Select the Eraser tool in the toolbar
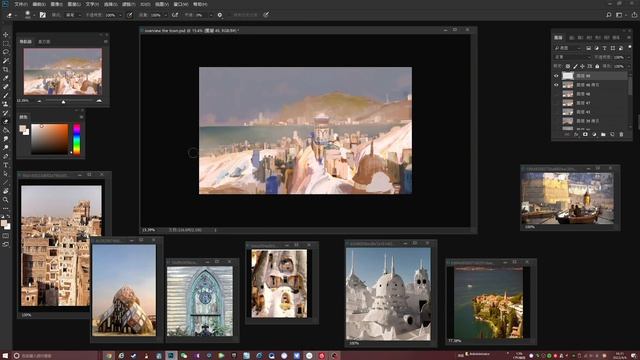The width and height of the screenshot is (640, 360). point(6,122)
